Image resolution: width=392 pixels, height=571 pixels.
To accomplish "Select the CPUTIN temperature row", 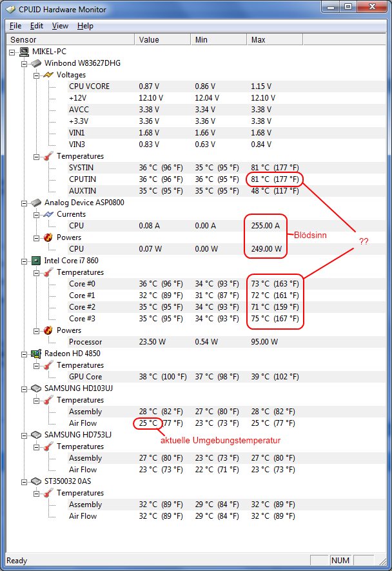I will coord(226,179).
